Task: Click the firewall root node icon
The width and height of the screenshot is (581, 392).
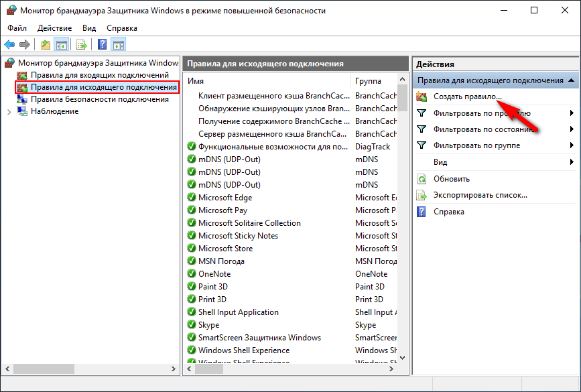Action: [10, 63]
